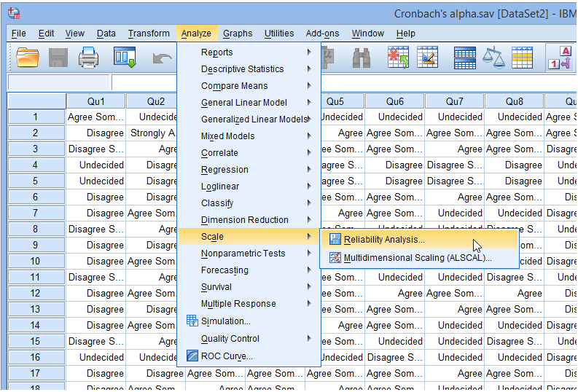Open the Regression submenu
The width and height of the screenshot is (578, 392).
(224, 170)
